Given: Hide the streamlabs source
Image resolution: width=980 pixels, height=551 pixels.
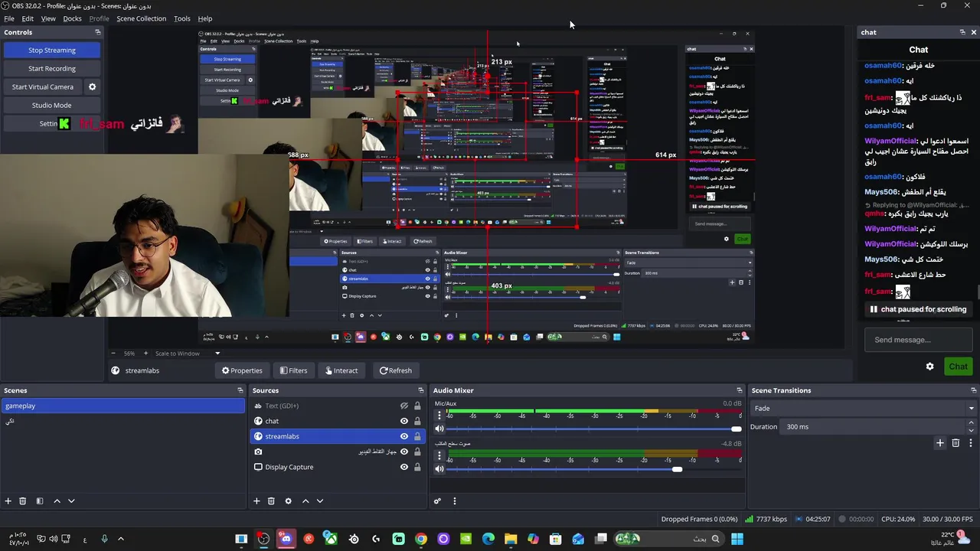Looking at the screenshot, I should pyautogui.click(x=404, y=436).
